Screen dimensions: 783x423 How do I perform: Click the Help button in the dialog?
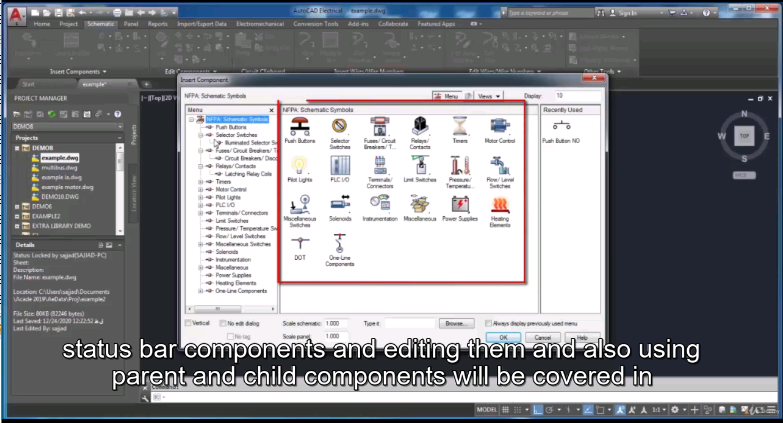(582, 338)
